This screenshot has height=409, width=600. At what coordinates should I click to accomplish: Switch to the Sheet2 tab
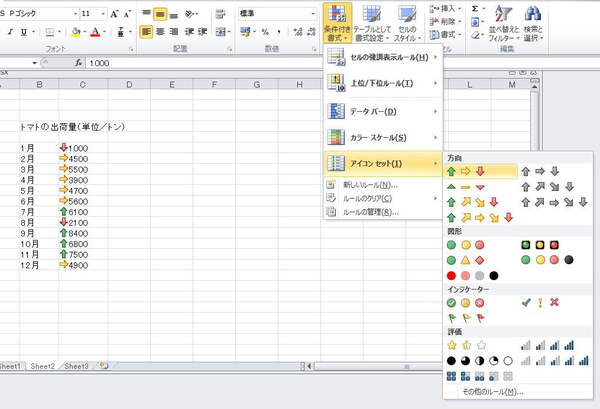click(x=42, y=367)
